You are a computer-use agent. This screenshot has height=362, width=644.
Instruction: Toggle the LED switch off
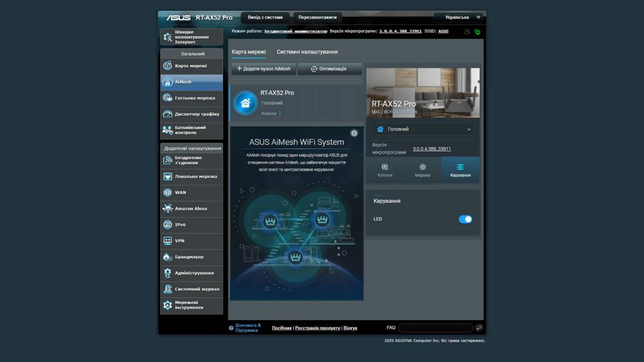(x=465, y=219)
